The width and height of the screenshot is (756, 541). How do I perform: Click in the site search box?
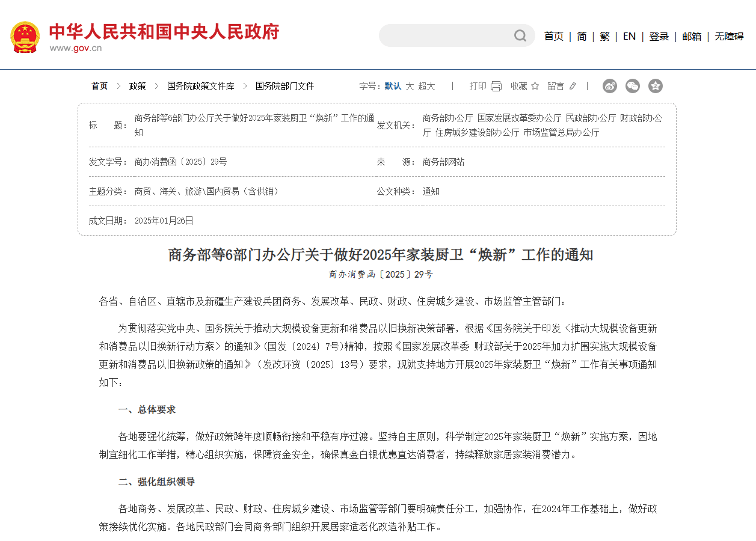coord(445,36)
